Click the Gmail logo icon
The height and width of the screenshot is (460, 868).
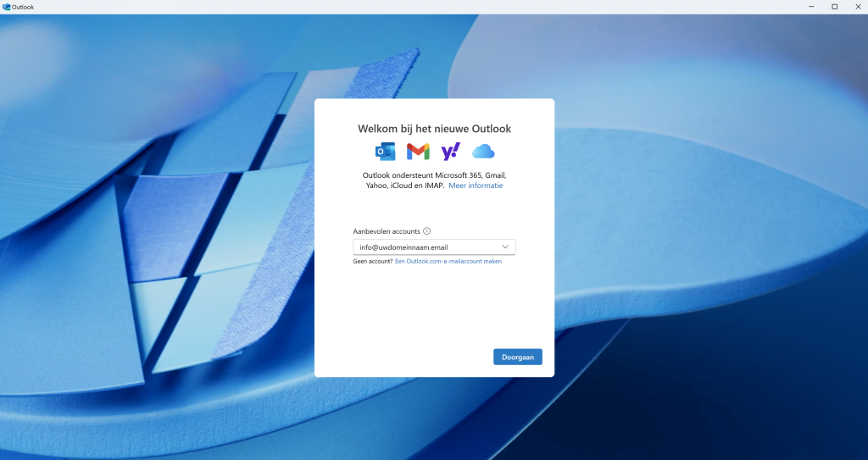coord(418,152)
